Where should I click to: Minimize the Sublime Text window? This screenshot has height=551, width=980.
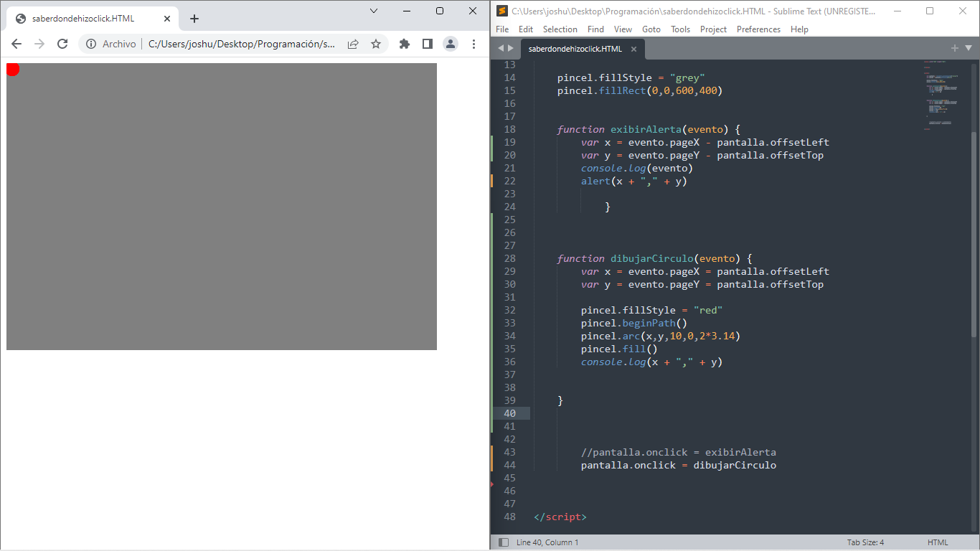point(897,11)
